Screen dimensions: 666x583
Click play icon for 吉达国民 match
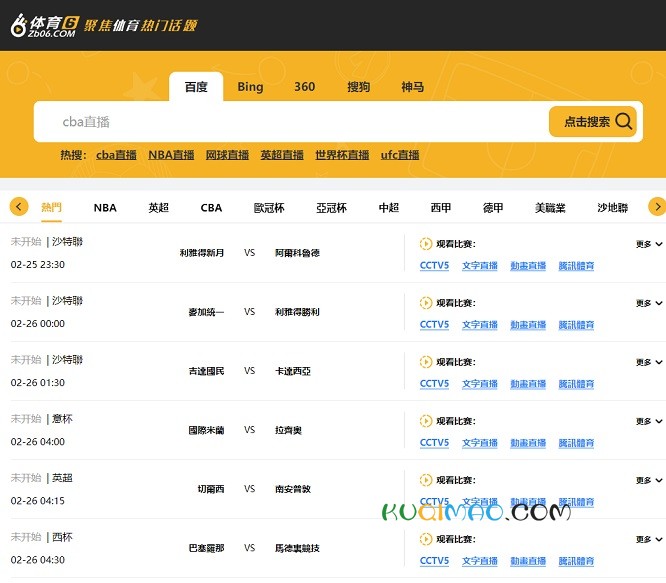tap(425, 362)
